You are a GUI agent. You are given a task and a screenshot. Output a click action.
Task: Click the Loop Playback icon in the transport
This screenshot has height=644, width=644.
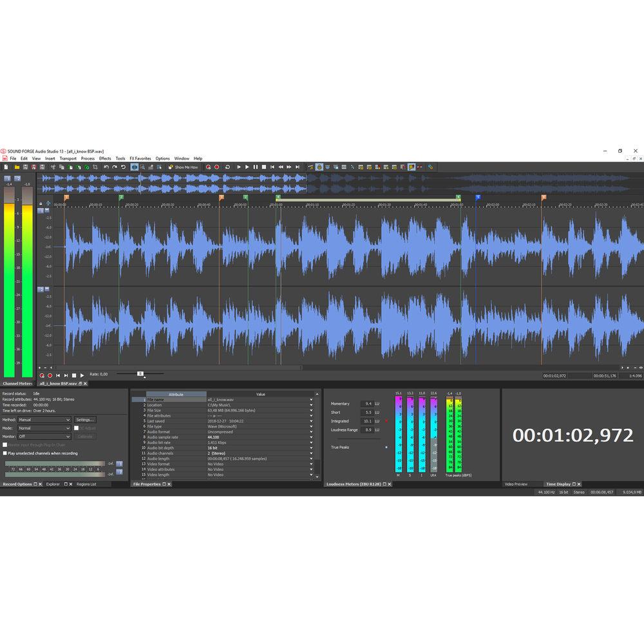[x=228, y=167]
